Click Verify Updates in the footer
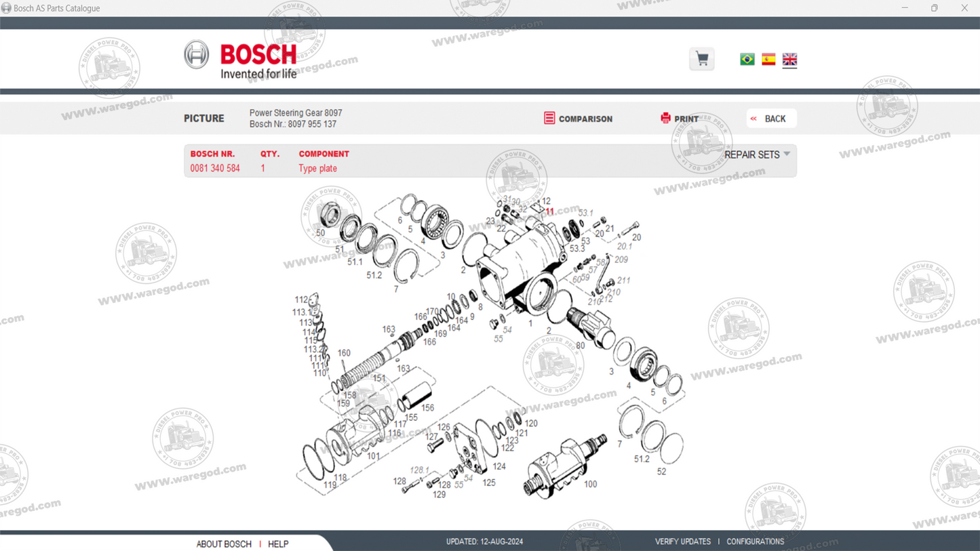 683,542
